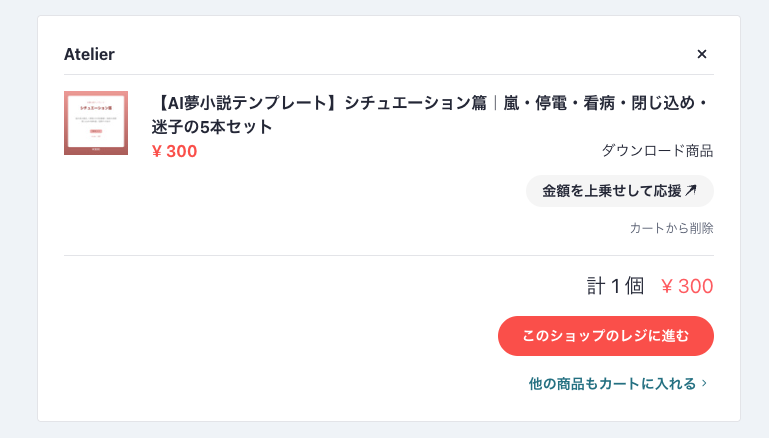Follow the 他の商品もカートに入れる link
Image resolution: width=769 pixels, height=438 pixels.
tap(611, 383)
